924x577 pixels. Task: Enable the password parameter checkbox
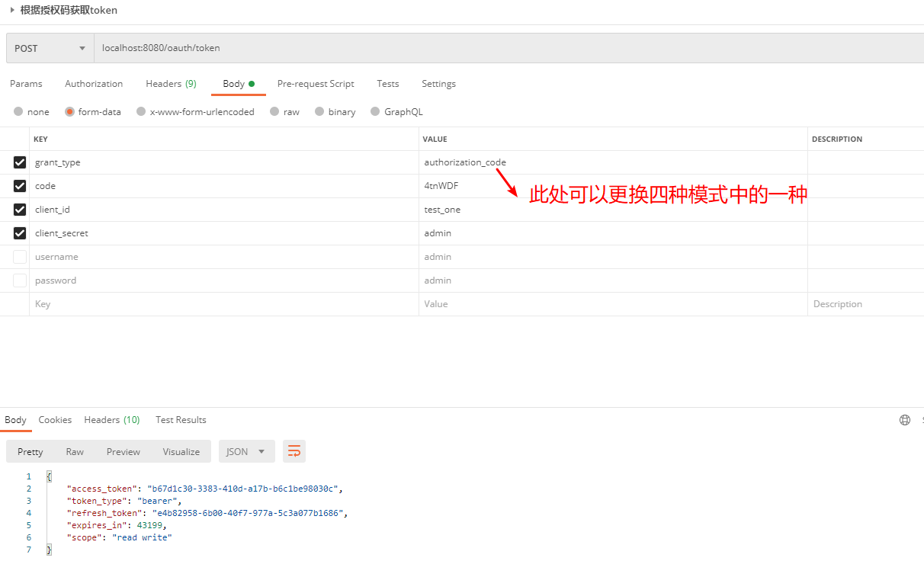[x=20, y=280]
